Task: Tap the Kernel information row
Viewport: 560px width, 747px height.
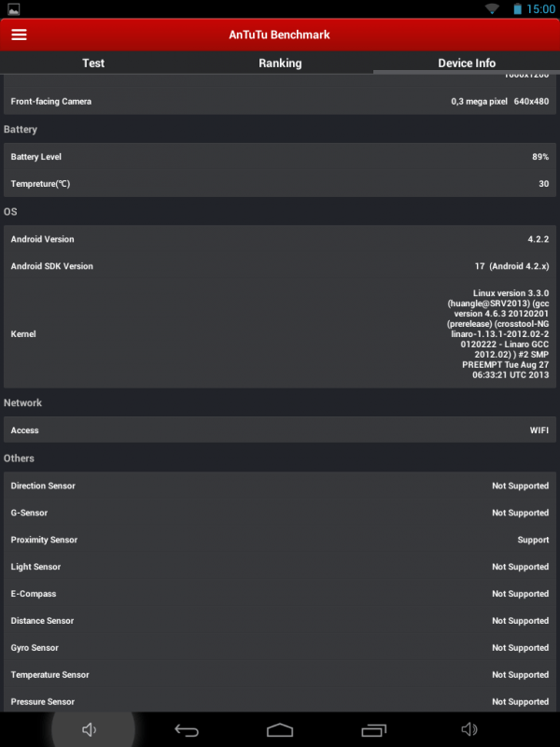Action: 280,333
